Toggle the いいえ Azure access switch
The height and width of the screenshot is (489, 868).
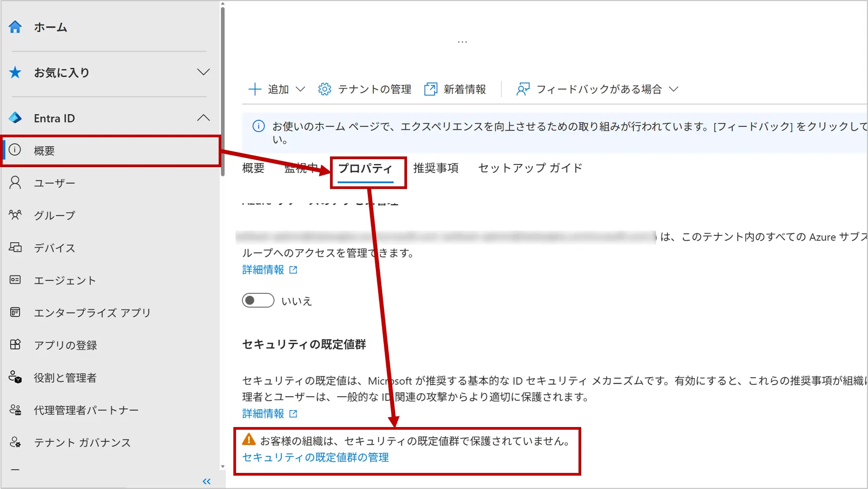point(258,300)
